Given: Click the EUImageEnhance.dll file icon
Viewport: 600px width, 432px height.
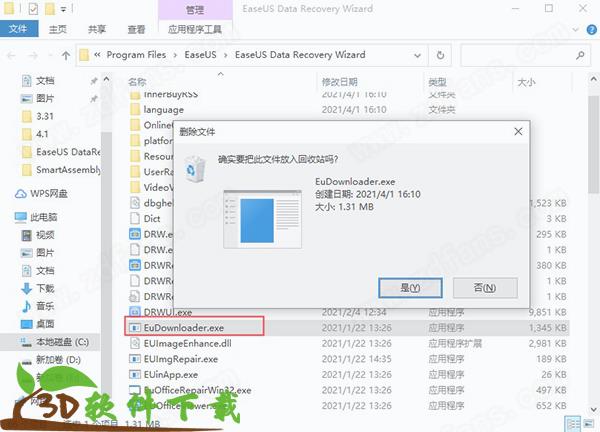Looking at the screenshot, I should click(x=135, y=344).
